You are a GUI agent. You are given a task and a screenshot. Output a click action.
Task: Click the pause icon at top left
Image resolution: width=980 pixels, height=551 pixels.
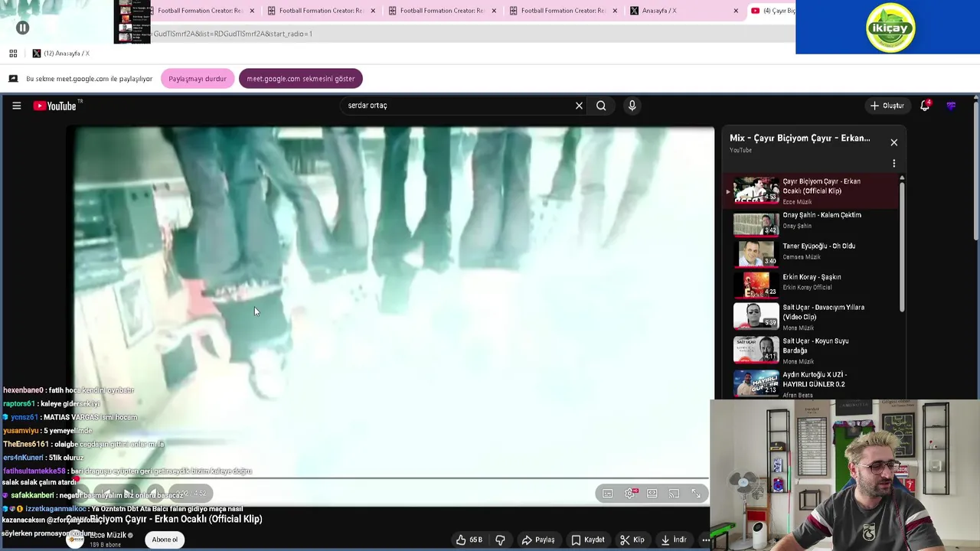click(22, 28)
